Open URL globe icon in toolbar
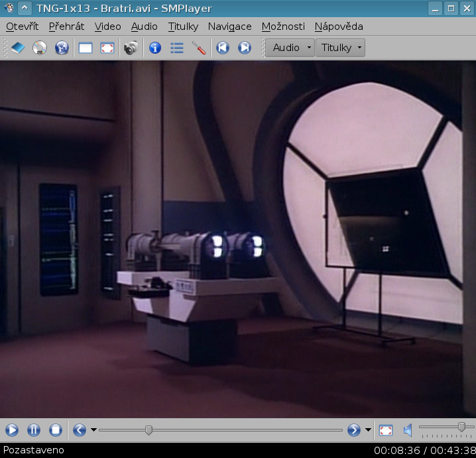This screenshot has height=458, width=476. pos(62,48)
